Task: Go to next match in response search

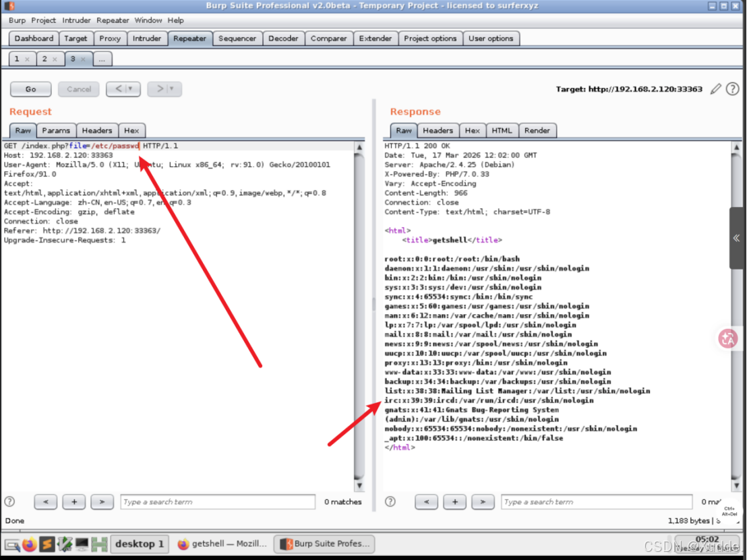Action: point(483,501)
